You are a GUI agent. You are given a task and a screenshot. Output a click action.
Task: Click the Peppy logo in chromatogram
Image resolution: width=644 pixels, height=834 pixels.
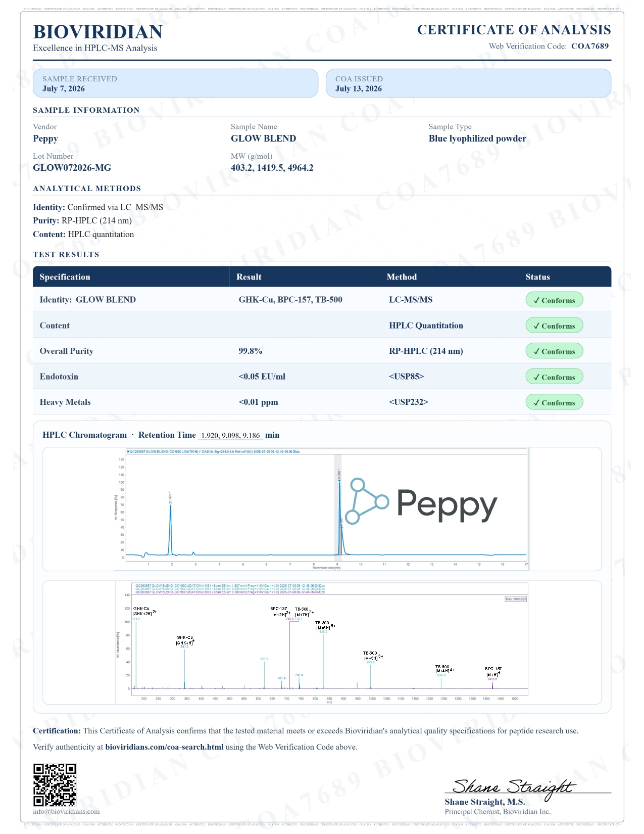[421, 501]
